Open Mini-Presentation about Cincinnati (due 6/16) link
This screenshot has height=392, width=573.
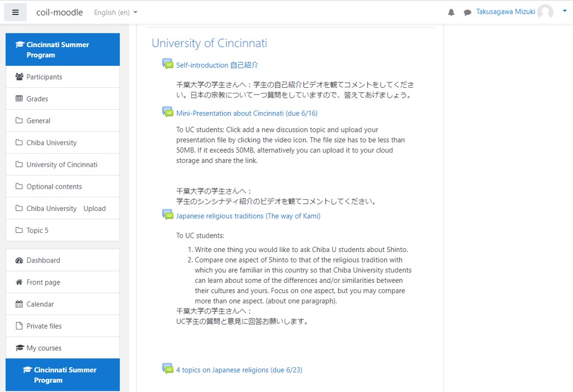[x=246, y=113]
